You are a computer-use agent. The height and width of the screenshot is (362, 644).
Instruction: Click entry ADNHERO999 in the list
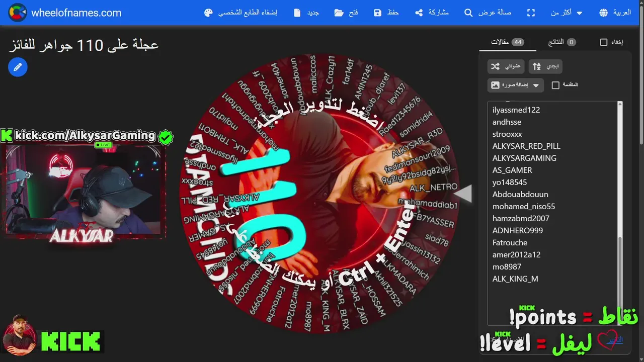518,230
